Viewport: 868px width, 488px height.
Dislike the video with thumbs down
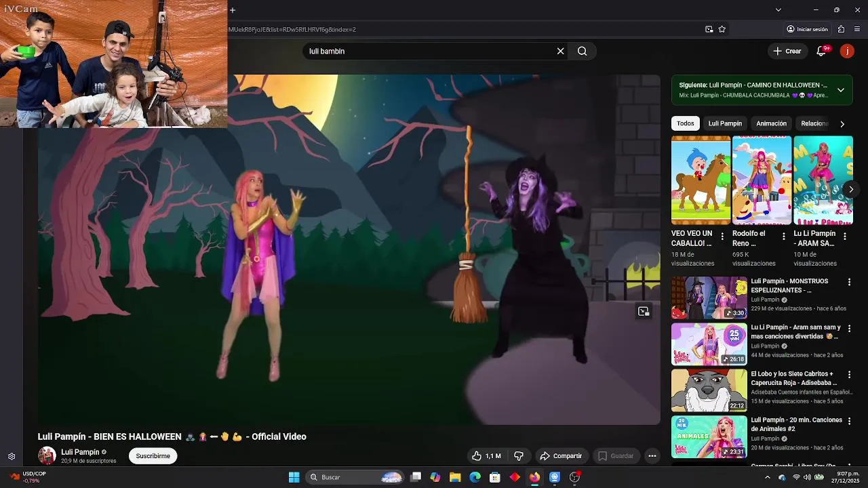(519, 456)
